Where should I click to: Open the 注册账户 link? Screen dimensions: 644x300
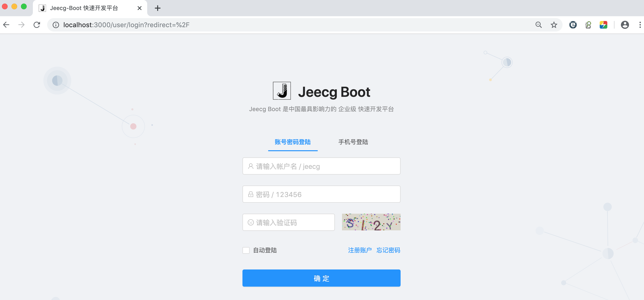tap(360, 250)
